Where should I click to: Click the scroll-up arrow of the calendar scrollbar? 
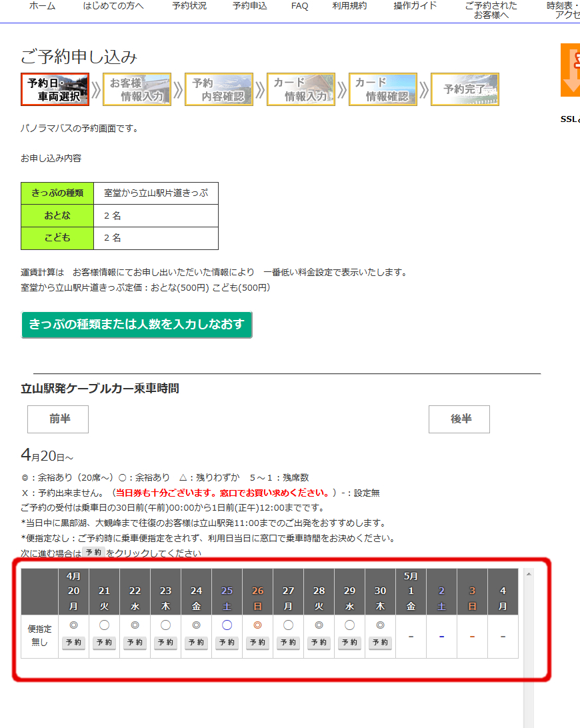point(529,574)
